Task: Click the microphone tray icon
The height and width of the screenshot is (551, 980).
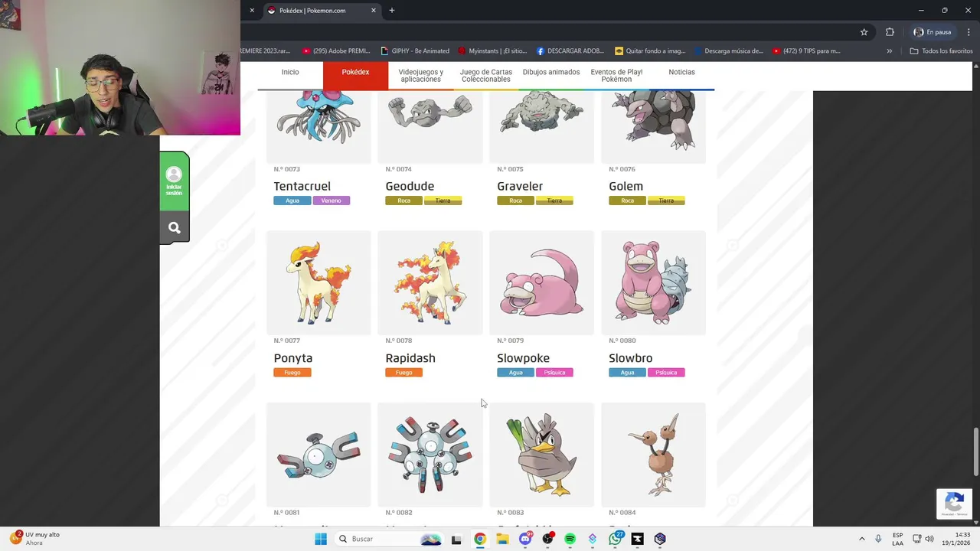Action: (x=878, y=539)
